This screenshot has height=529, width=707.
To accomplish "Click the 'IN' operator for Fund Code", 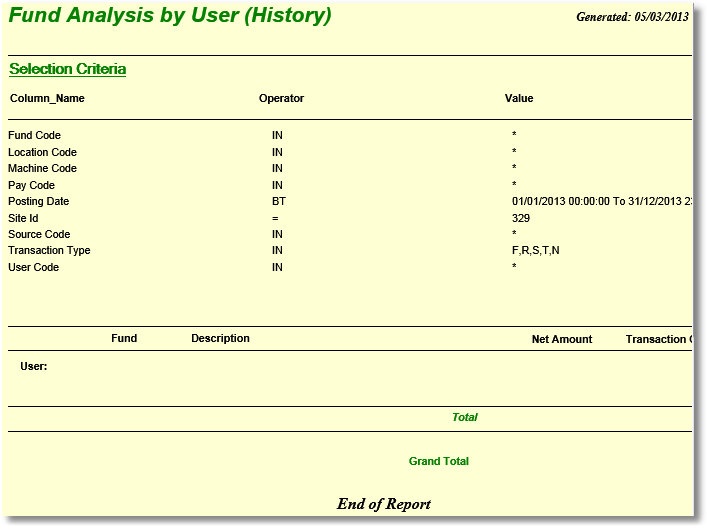I will pos(277,135).
